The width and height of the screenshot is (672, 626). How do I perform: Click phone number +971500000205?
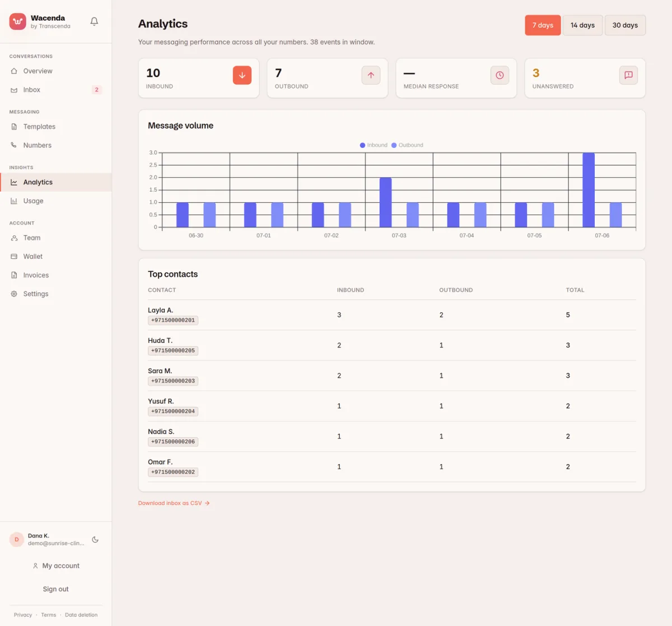point(173,351)
